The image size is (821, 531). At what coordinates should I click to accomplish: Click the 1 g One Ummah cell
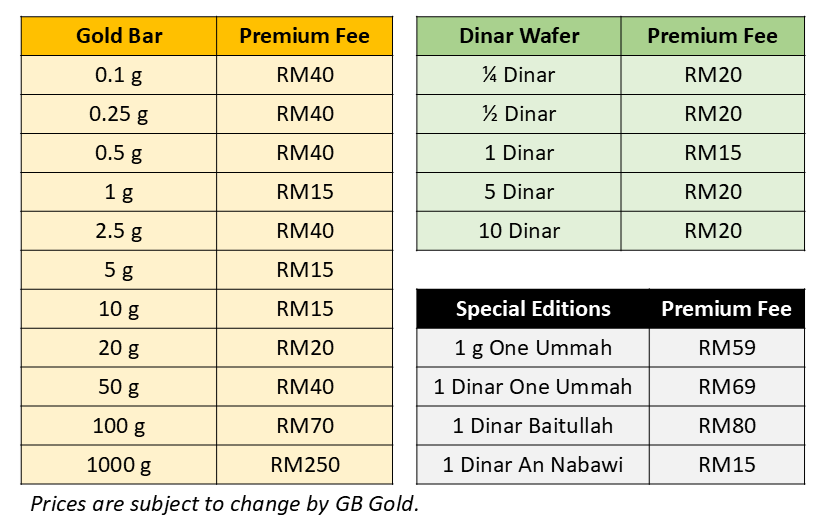[533, 348]
